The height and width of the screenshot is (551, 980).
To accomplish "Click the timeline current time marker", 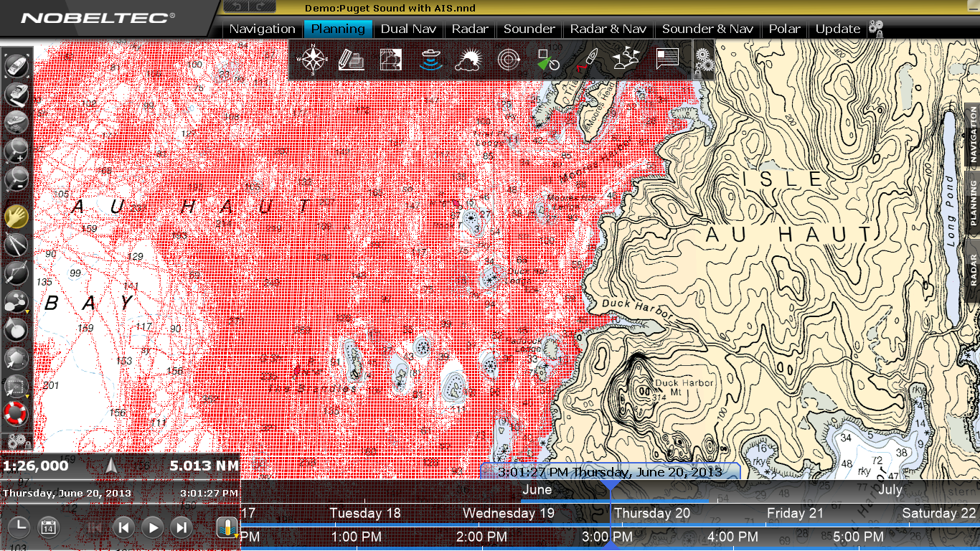I will point(610,486).
